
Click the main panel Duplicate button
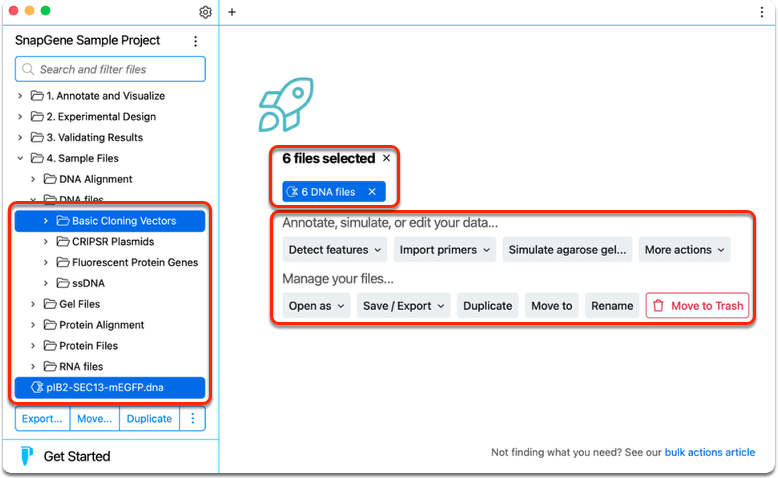coord(488,306)
